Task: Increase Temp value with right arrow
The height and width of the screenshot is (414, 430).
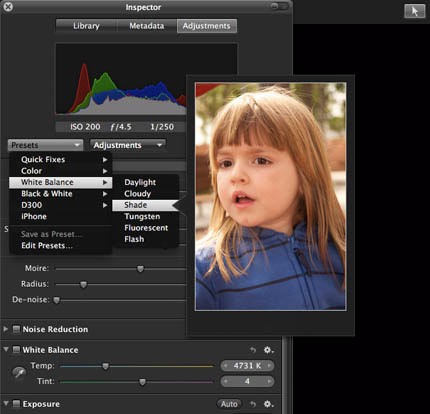Action: tap(269, 366)
